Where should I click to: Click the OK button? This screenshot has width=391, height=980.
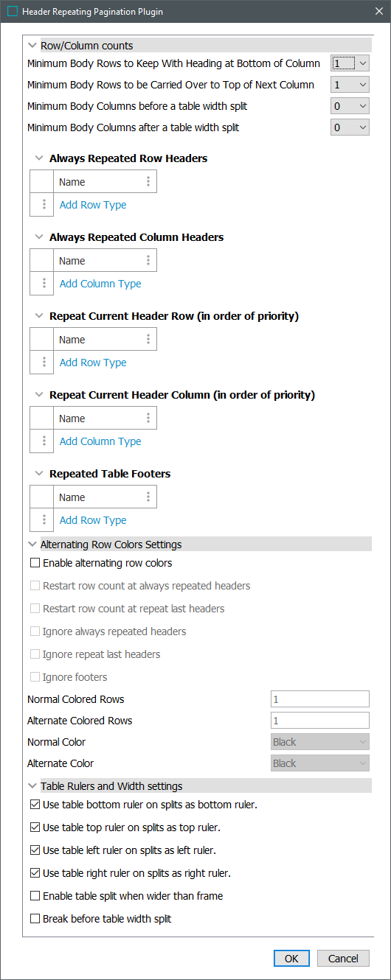point(291,959)
